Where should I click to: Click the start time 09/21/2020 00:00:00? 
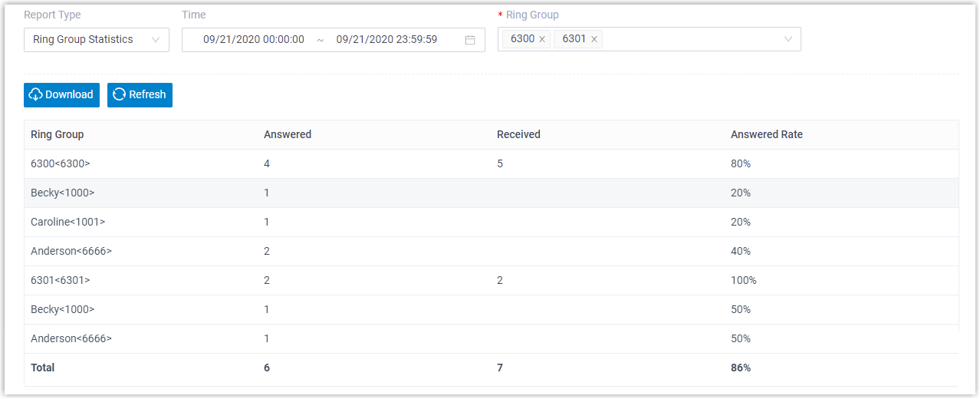[x=254, y=40]
